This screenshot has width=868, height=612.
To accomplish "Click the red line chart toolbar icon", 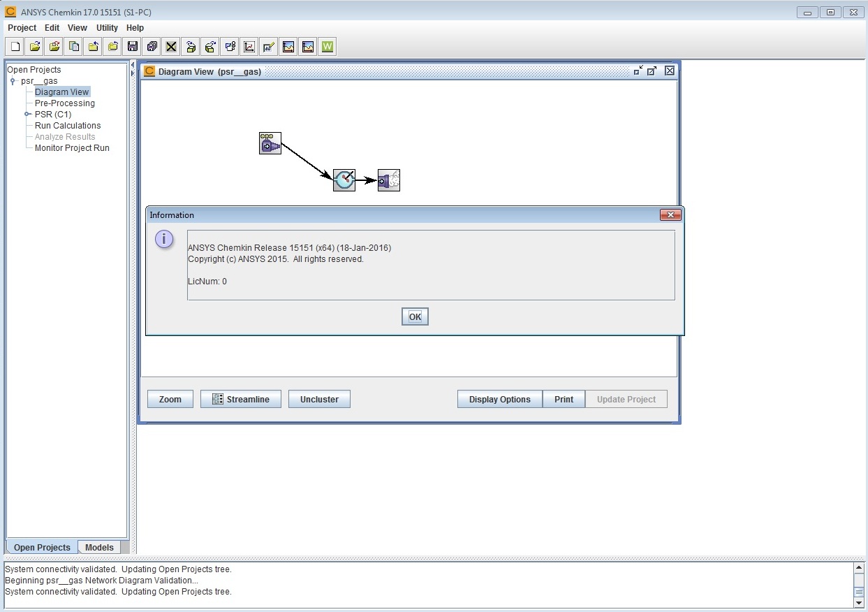I will [249, 47].
